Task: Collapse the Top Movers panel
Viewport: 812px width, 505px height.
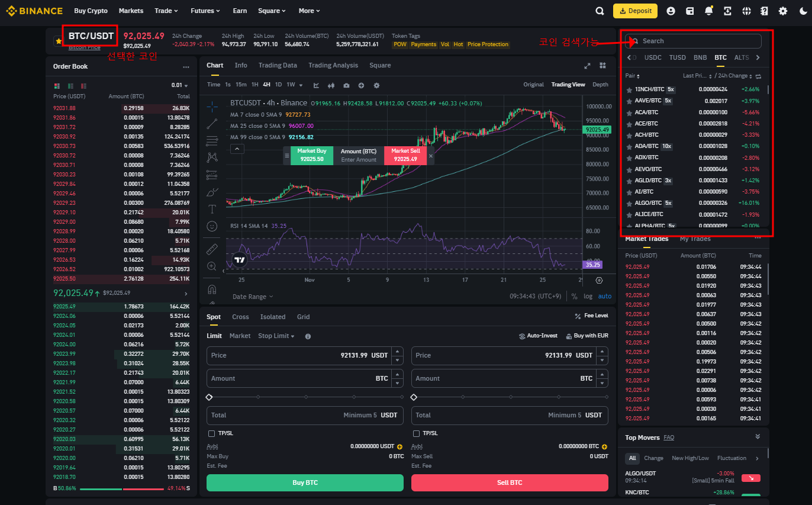Action: pyautogui.click(x=758, y=437)
